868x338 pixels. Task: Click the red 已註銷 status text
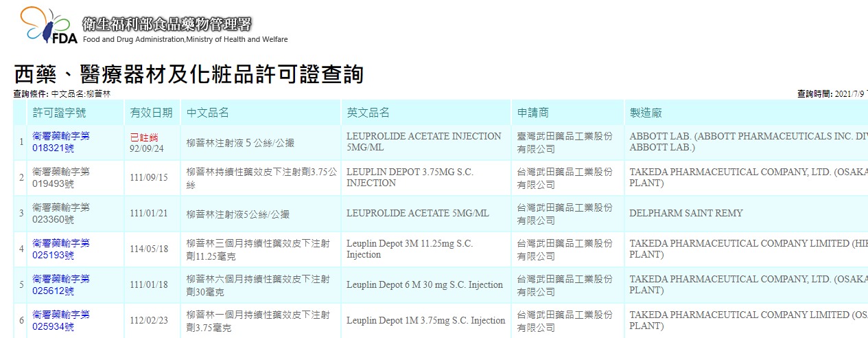tap(144, 137)
